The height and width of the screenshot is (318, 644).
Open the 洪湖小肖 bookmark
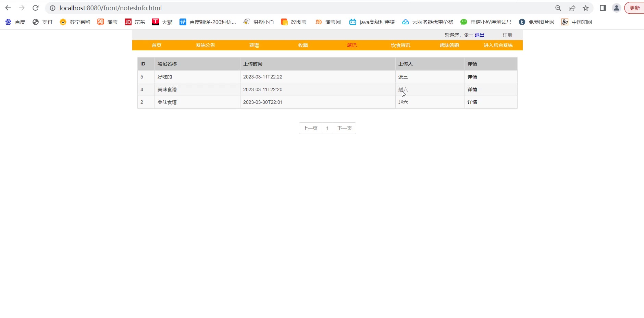coord(259,22)
